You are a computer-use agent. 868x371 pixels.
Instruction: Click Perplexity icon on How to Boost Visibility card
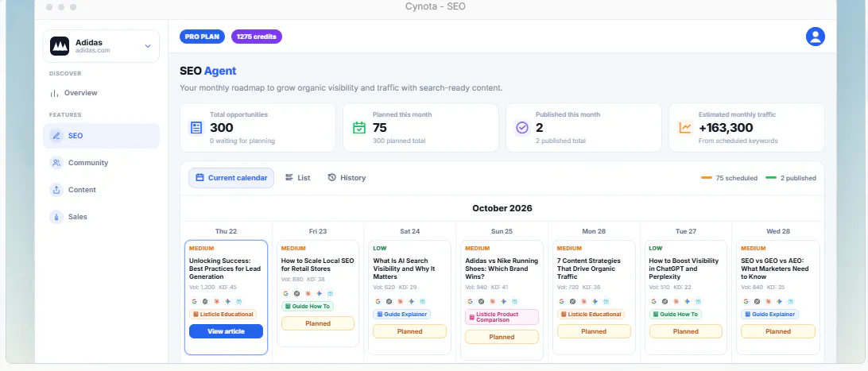[698, 301]
